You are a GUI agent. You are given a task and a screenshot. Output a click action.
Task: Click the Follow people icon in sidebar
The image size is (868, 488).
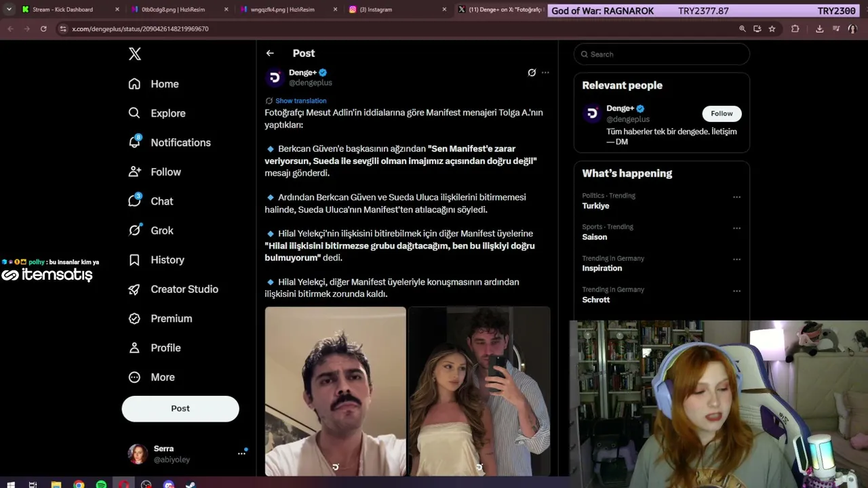[x=134, y=171]
